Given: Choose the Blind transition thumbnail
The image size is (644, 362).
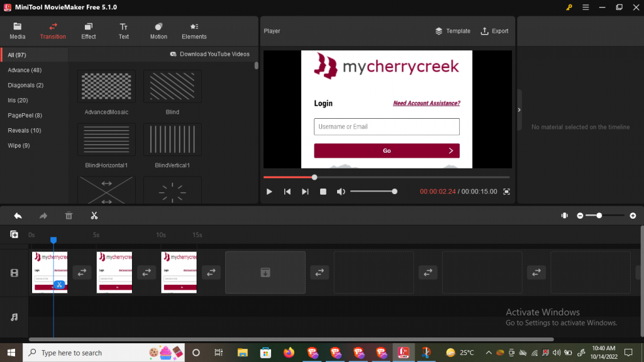Looking at the screenshot, I should click(172, 86).
